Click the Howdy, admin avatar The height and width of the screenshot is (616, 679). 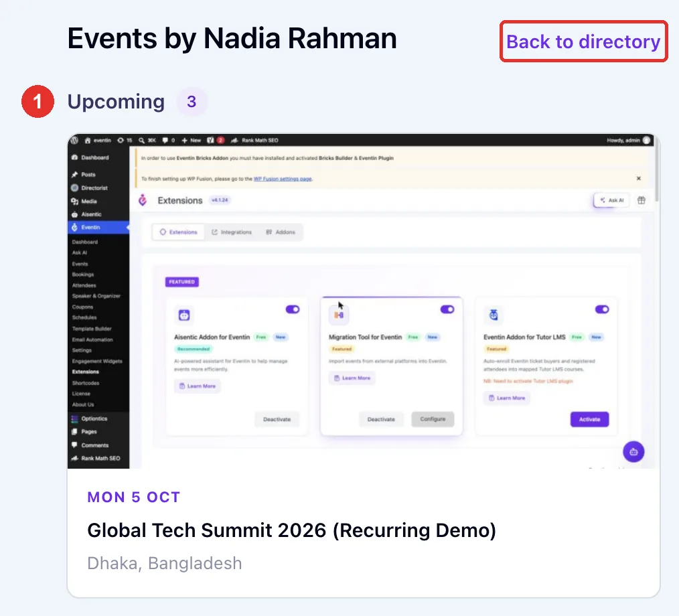(x=646, y=140)
